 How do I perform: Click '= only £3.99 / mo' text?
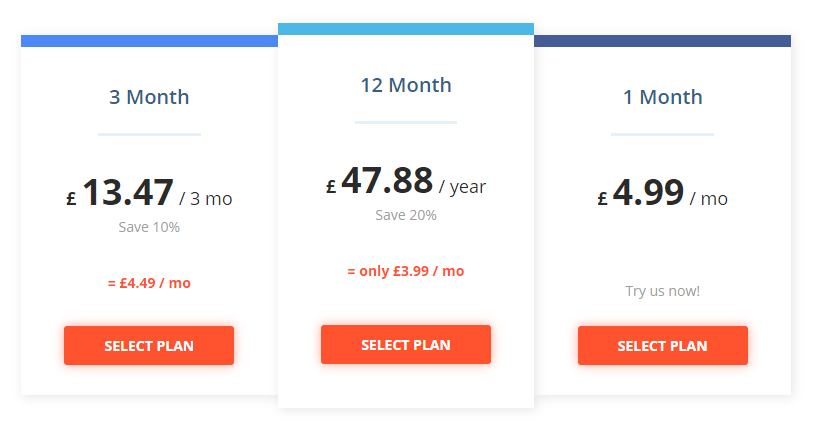click(x=405, y=271)
